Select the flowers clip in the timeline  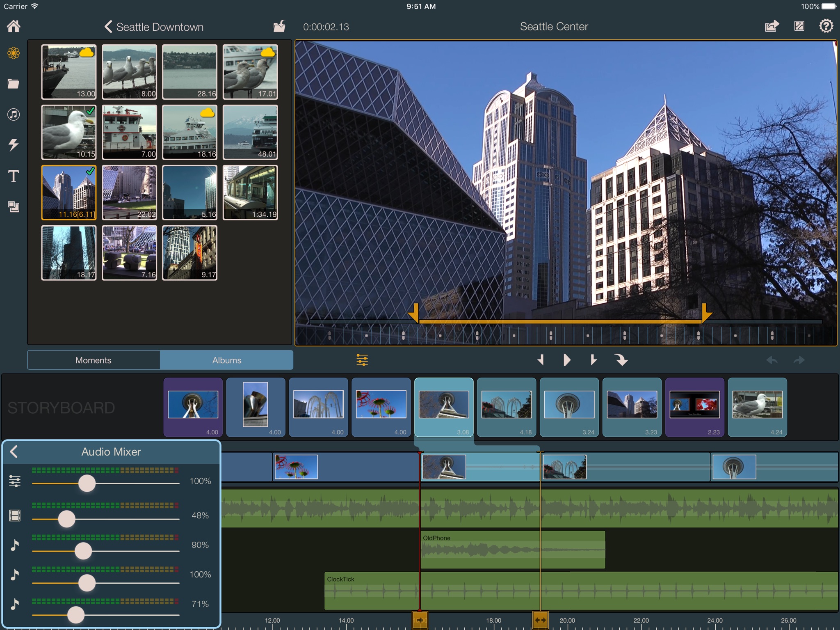point(346,467)
